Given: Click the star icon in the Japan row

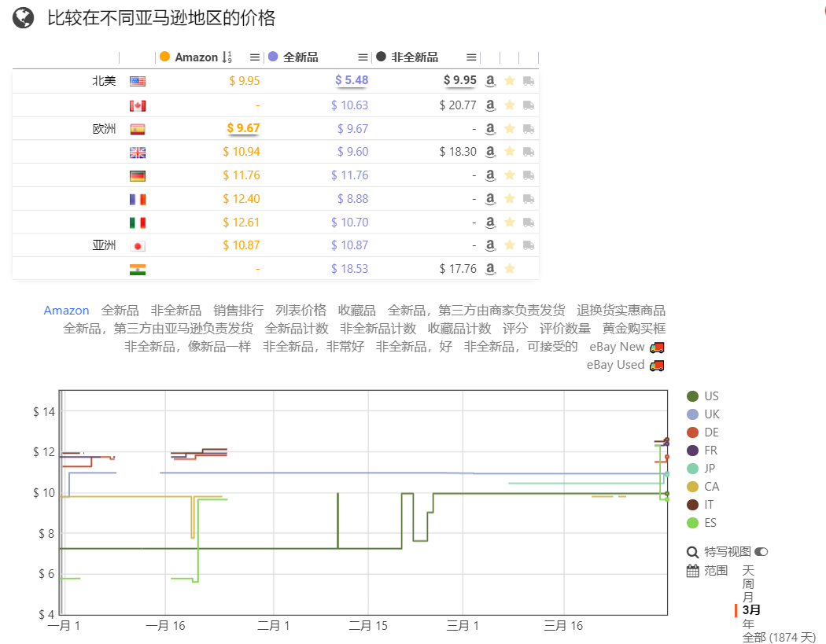Looking at the screenshot, I should (510, 245).
